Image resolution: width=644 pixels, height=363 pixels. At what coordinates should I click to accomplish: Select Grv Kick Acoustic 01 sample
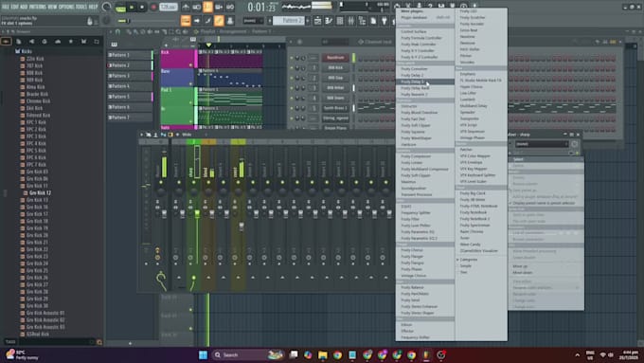pos(45,313)
